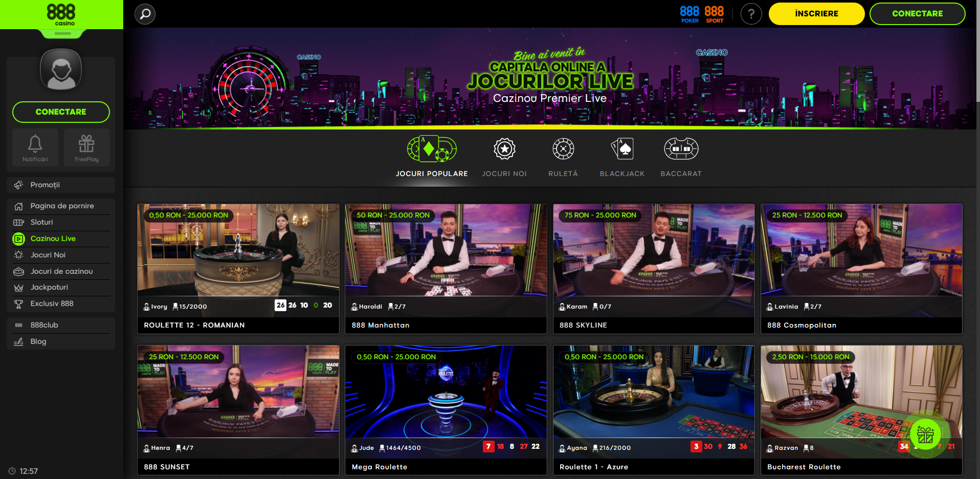980x479 pixels.
Task: Open the 888 Poker logo link
Action: pyautogui.click(x=689, y=14)
